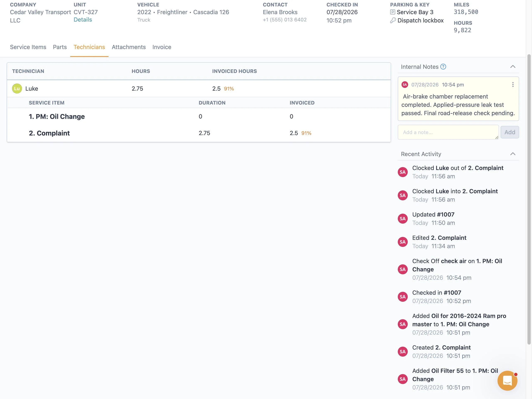Click SA avatar next to Checked in #1007

pos(403,297)
